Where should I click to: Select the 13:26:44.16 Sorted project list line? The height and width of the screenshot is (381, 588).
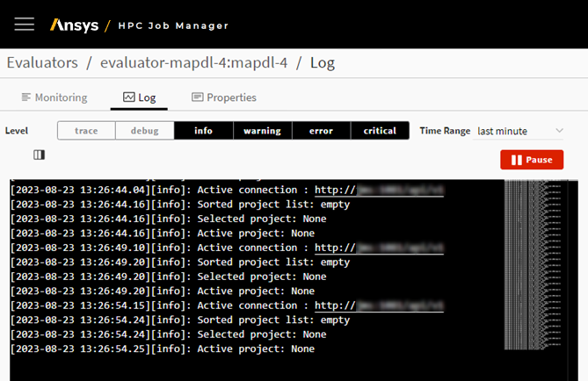pyautogui.click(x=180, y=205)
